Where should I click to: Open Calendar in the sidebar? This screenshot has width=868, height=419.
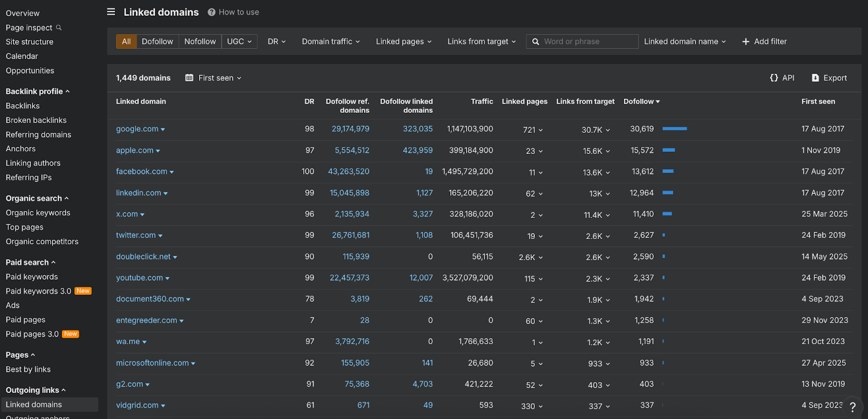(22, 56)
